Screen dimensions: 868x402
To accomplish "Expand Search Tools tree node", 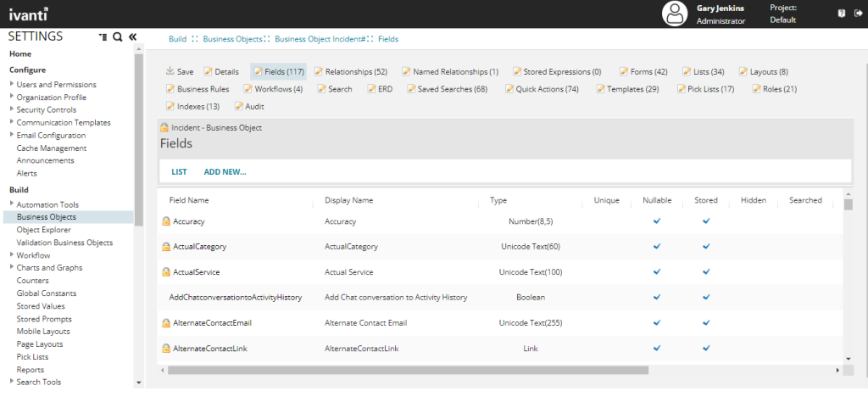I will click(12, 382).
